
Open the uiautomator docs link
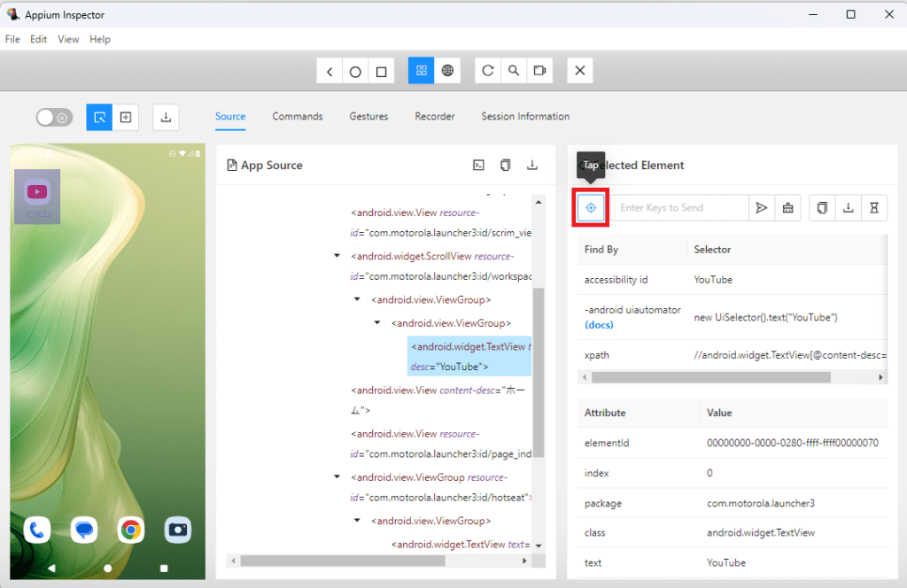pos(599,325)
